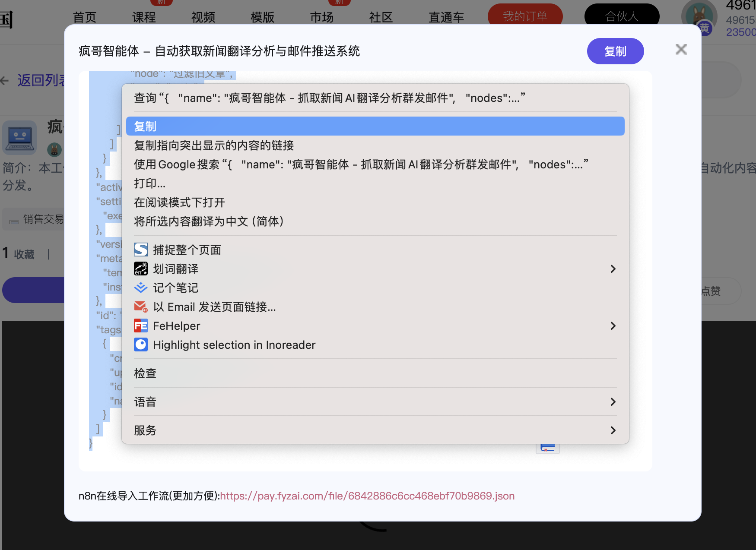
Task: Click the Email 发送页面链接 icon
Action: [x=141, y=307]
